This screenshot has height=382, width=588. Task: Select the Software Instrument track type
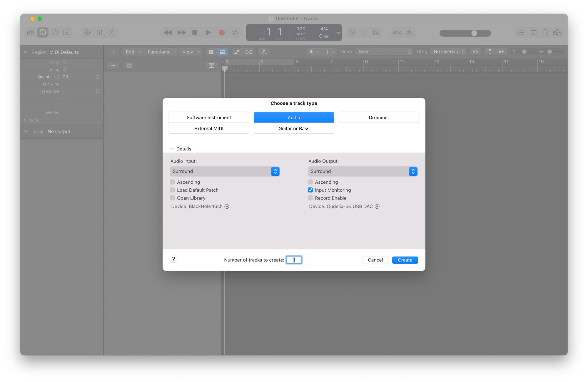209,118
